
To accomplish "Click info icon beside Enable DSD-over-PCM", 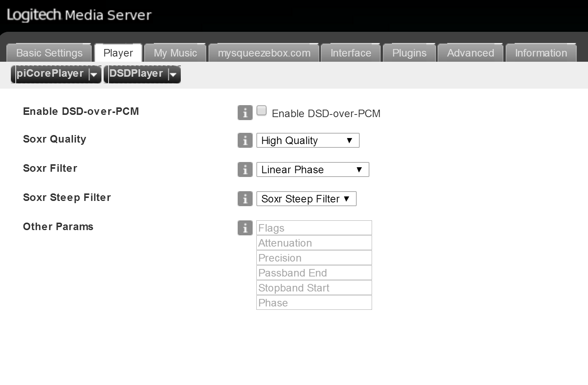I will [x=245, y=113].
